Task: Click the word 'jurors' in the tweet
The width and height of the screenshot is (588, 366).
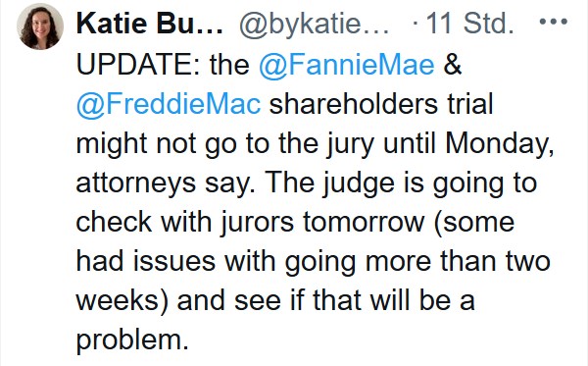Action: pos(257,223)
